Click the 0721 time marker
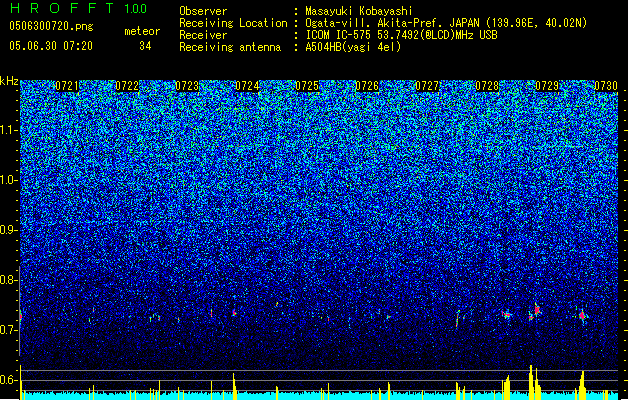This screenshot has width=629, height=400. click(67, 86)
